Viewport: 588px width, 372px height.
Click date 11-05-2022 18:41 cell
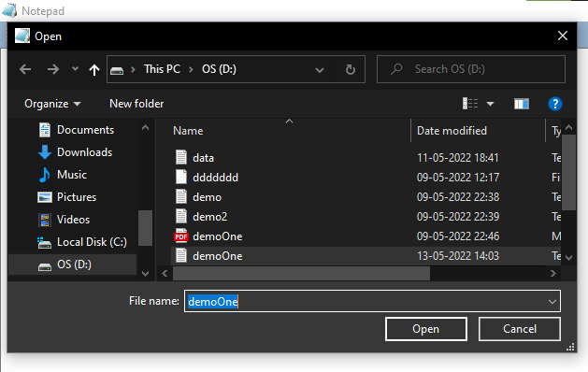pos(457,158)
